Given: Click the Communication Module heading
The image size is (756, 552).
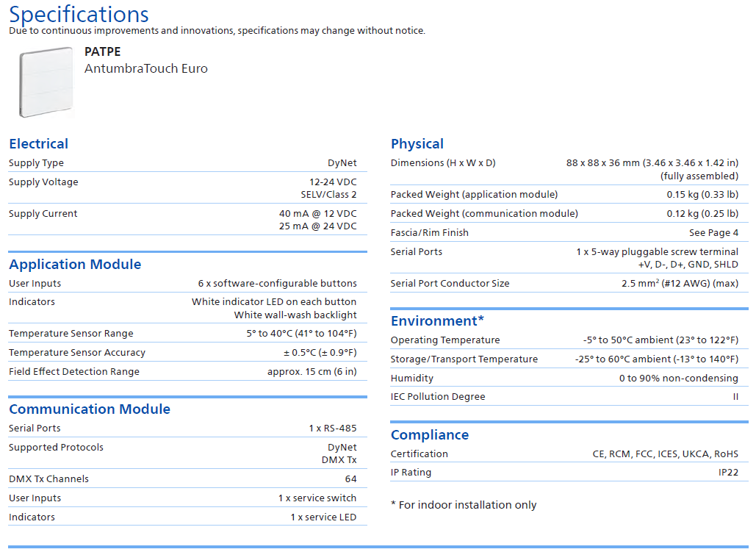Looking at the screenshot, I should click(x=90, y=409).
